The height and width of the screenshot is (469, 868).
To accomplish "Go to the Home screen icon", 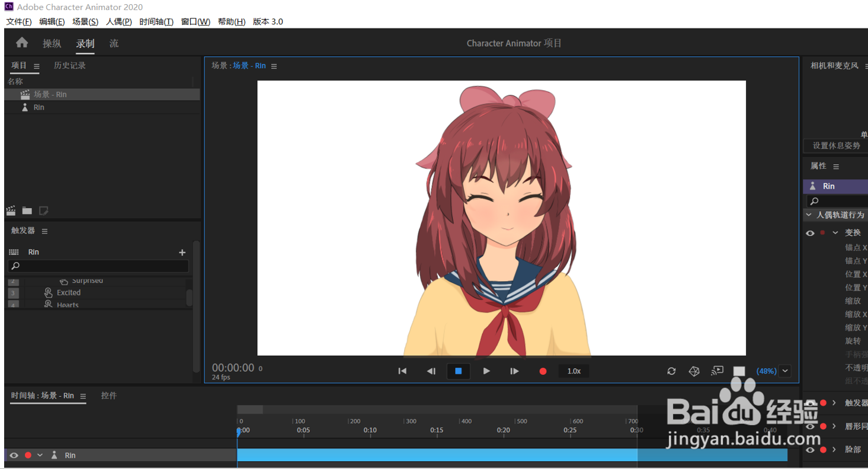I will [22, 43].
